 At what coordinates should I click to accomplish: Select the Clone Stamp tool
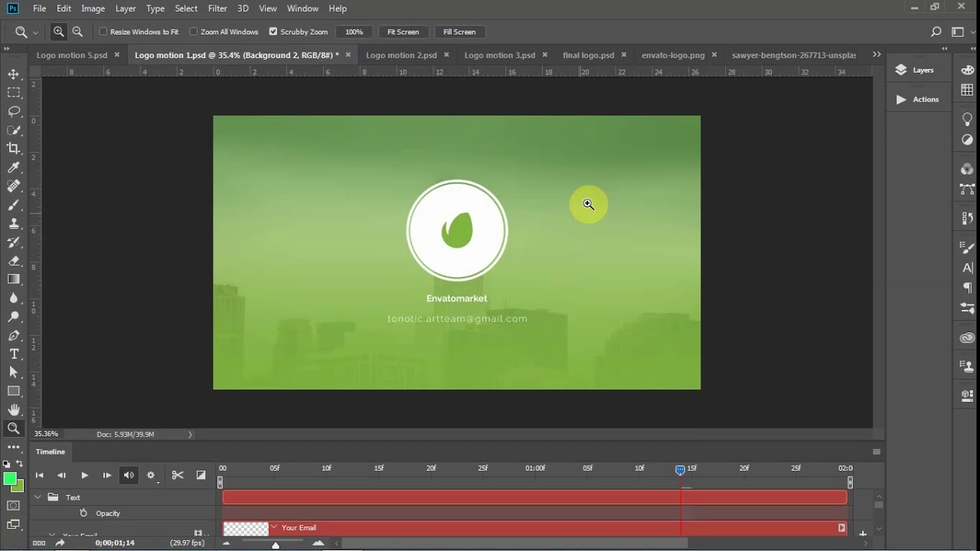tap(14, 223)
